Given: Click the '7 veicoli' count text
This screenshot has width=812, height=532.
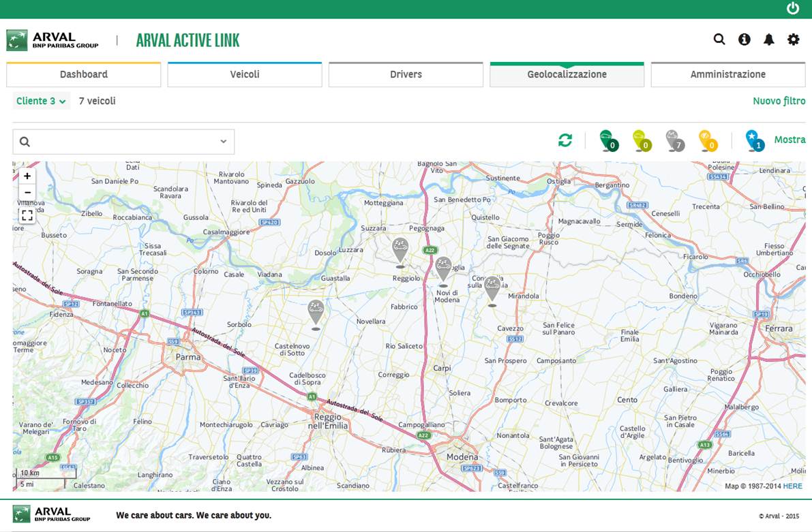Looking at the screenshot, I should point(97,101).
